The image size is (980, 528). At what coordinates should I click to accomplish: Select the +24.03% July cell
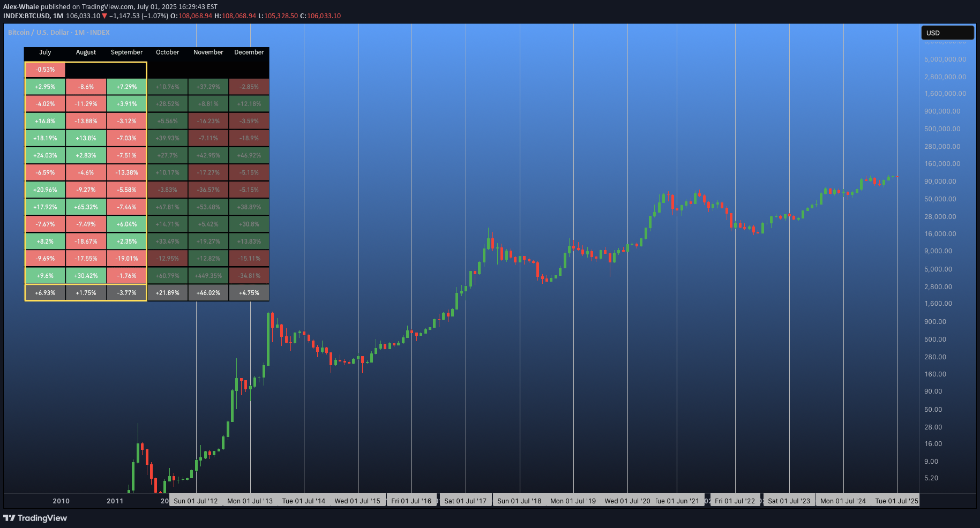(45, 155)
